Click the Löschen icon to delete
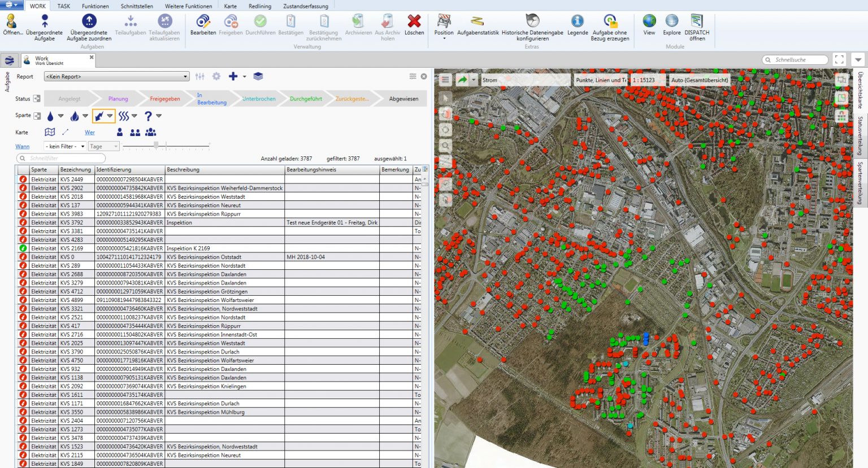This screenshot has width=868, height=468. (x=414, y=24)
